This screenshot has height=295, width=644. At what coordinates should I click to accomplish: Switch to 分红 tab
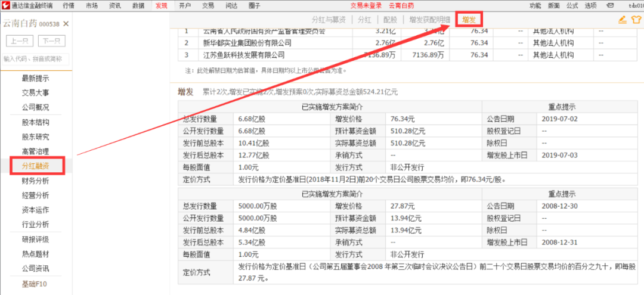pyautogui.click(x=364, y=20)
